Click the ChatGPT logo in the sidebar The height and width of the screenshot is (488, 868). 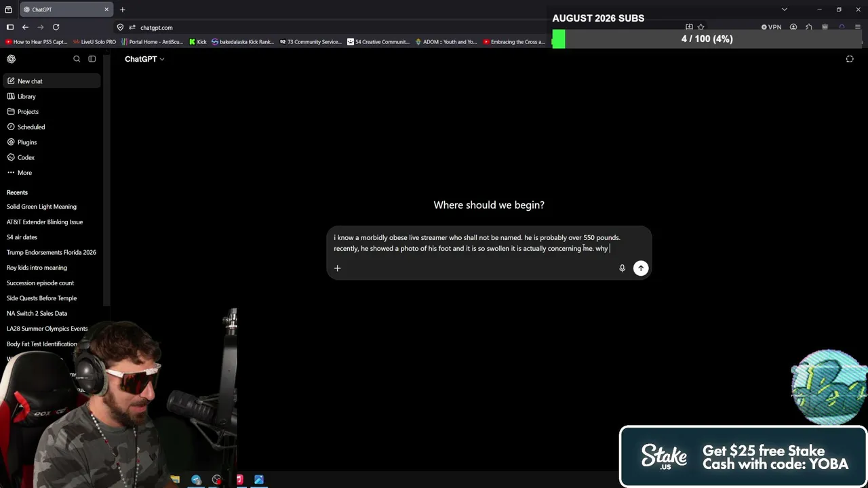click(x=12, y=59)
